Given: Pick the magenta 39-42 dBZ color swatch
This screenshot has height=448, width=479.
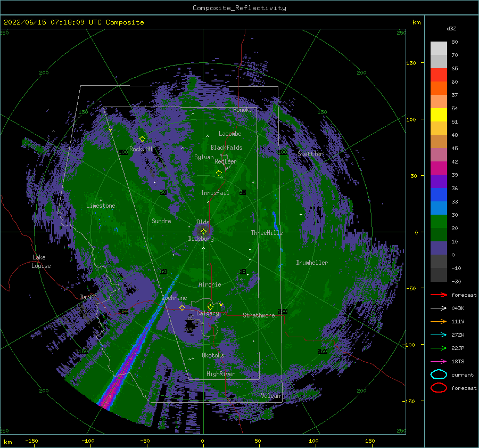Looking at the screenshot, I should tap(439, 168).
